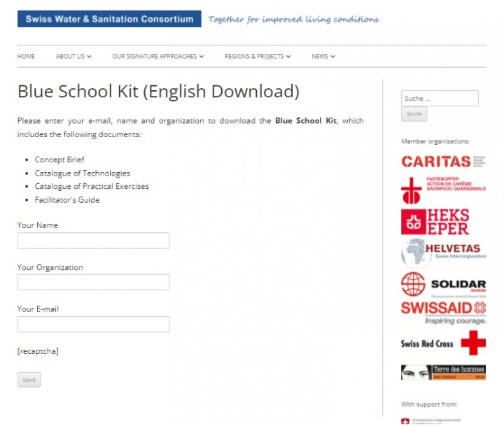The width and height of the screenshot is (504, 426).
Task: Click the Your Organization input field
Action: click(93, 283)
